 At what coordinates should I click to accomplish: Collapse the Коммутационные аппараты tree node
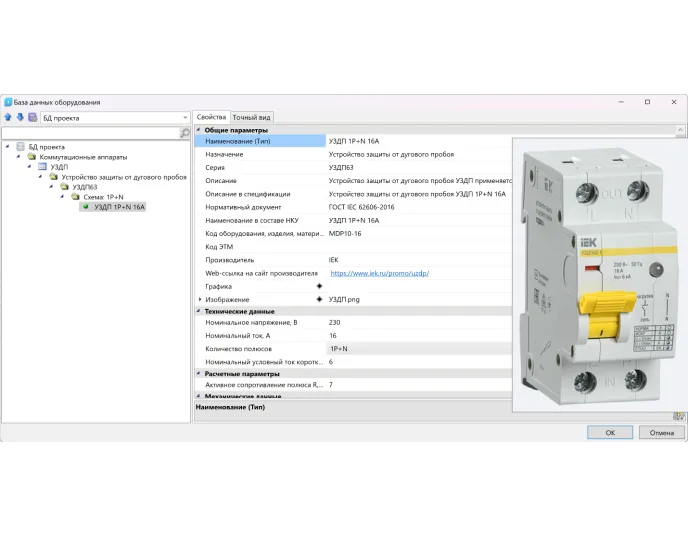coord(20,156)
